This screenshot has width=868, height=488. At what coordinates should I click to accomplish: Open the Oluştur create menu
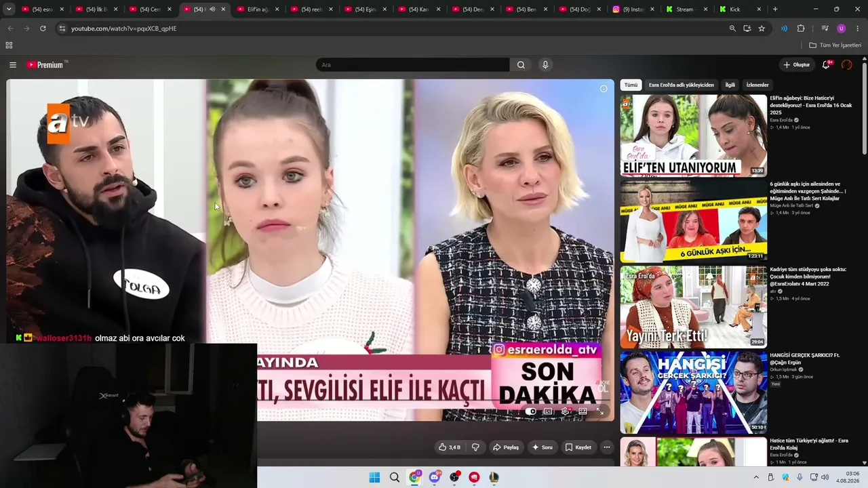(797, 65)
